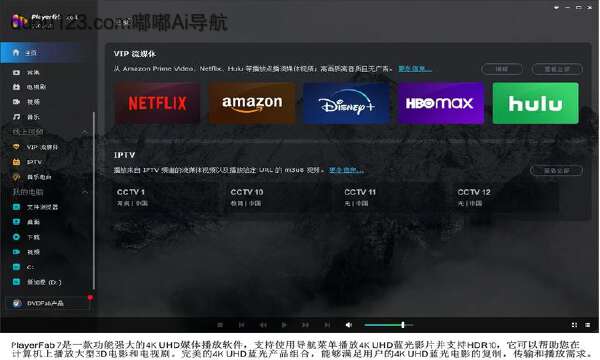Mute audio with the speaker icon
Viewport: 600px width, 360px height.
click(x=349, y=325)
